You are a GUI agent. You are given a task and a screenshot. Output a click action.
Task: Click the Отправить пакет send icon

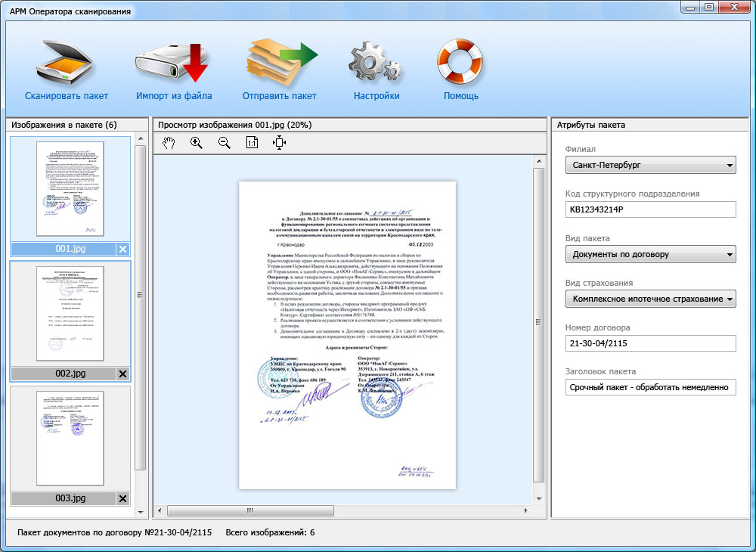[280, 63]
